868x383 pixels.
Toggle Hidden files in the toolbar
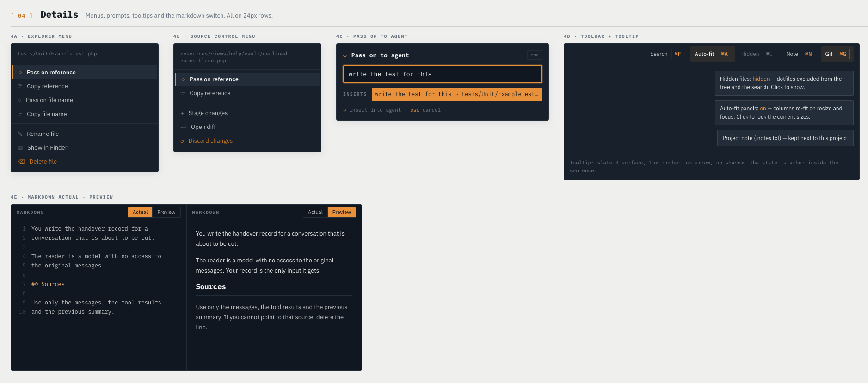(758, 54)
